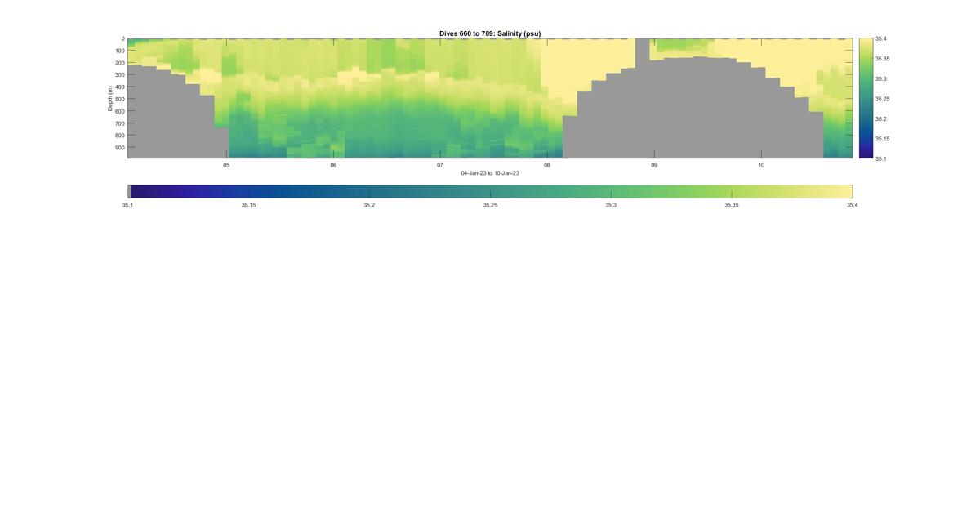
Task: Click the depth tick label '500'
Action: pyautogui.click(x=119, y=99)
